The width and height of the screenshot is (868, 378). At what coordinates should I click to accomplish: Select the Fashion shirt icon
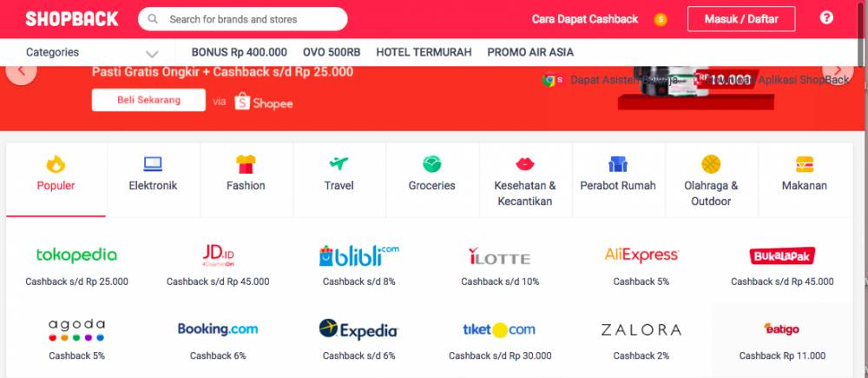246,164
